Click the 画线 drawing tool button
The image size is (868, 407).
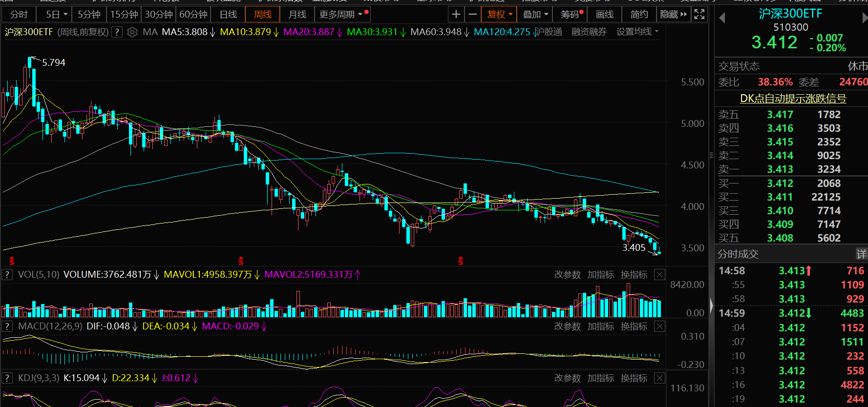(605, 15)
